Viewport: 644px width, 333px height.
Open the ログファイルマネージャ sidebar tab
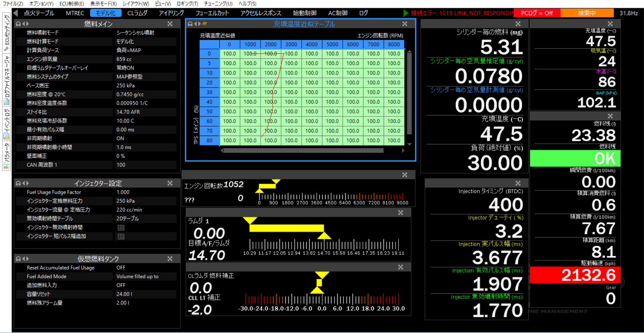point(6,80)
